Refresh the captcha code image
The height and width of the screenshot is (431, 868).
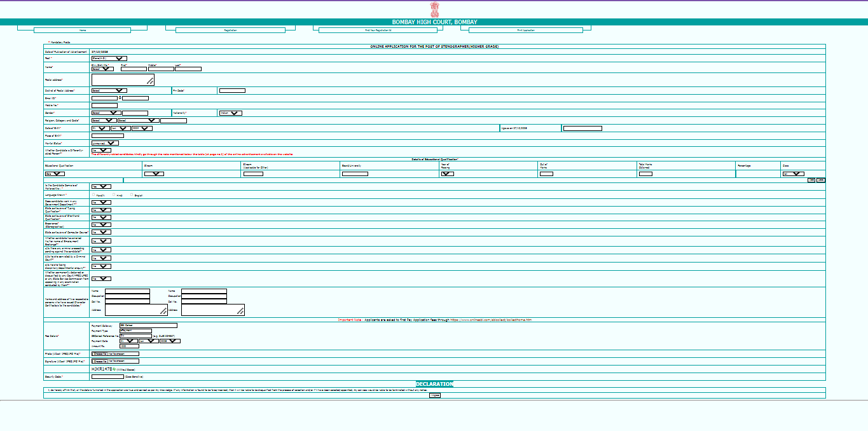coord(114,369)
